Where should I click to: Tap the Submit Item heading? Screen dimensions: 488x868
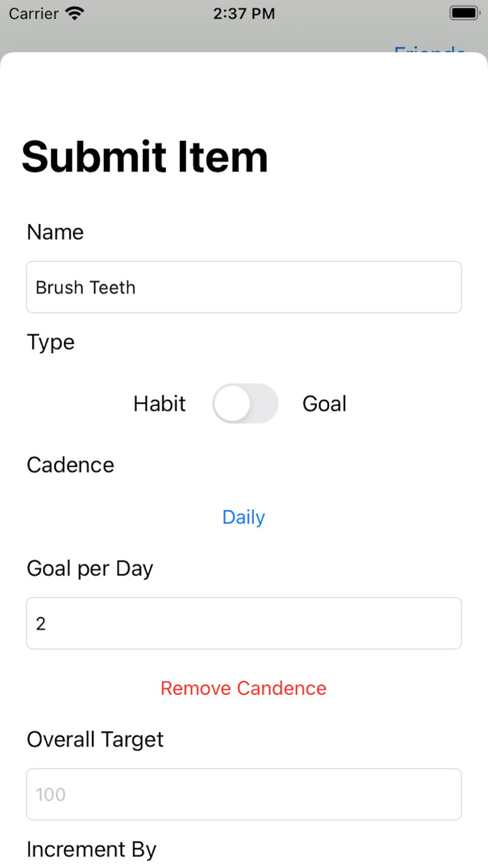144,157
